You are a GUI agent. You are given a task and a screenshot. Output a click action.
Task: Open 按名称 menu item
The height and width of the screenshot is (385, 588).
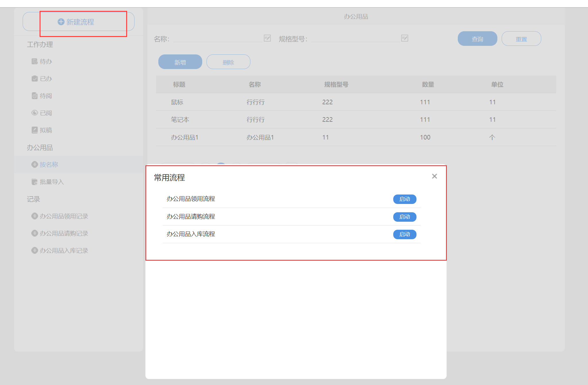pos(49,164)
